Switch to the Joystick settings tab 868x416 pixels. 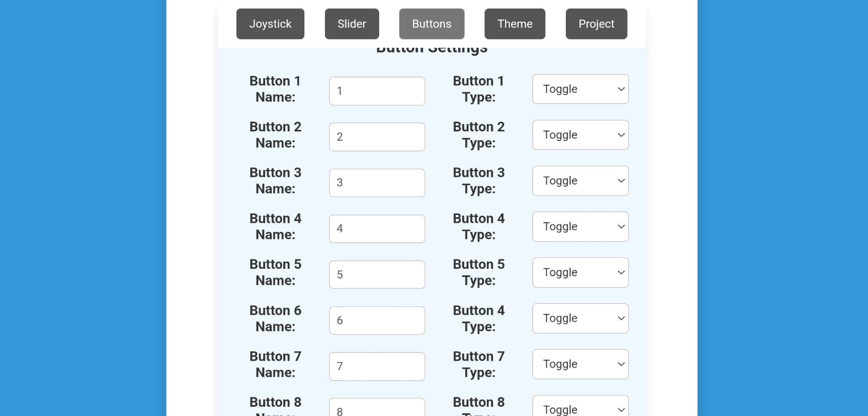270,23
